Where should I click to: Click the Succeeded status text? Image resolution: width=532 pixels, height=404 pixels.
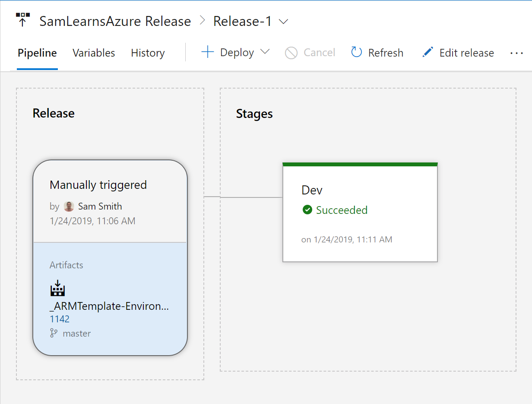point(342,210)
